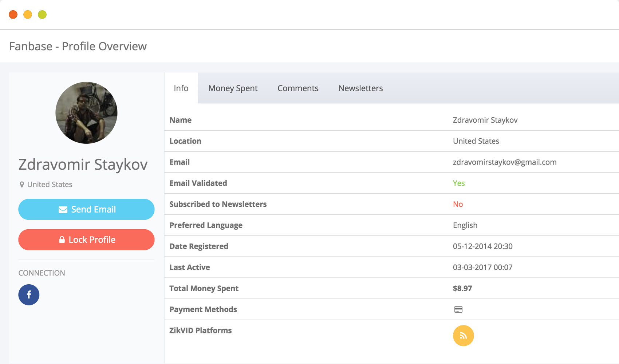Image resolution: width=619 pixels, height=364 pixels.
Task: Click the RSS feed platform icon
Action: (463, 335)
